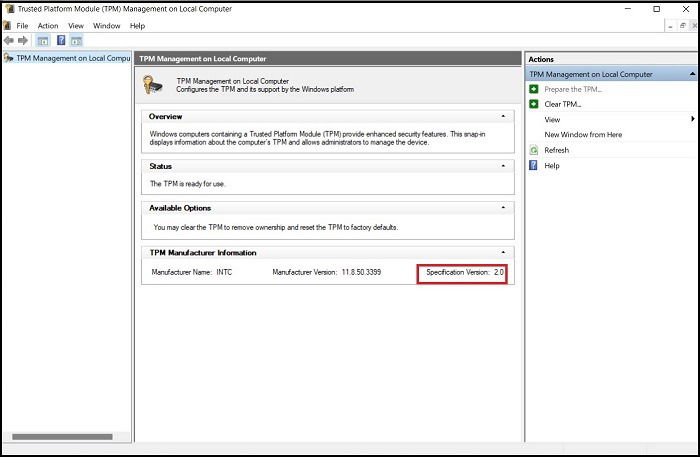The image size is (700, 457).
Task: Collapse the Overview section
Action: pyautogui.click(x=503, y=116)
